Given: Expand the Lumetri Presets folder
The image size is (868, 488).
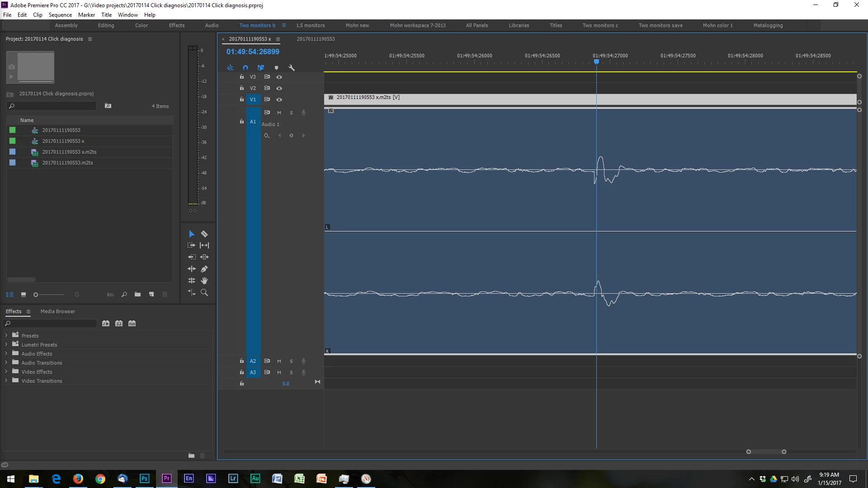Looking at the screenshot, I should pyautogui.click(x=6, y=344).
